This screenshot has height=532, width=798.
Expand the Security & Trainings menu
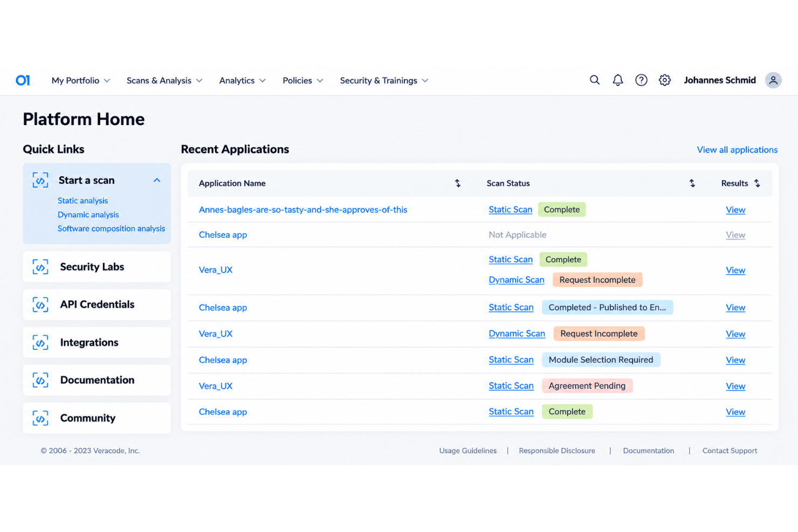384,80
